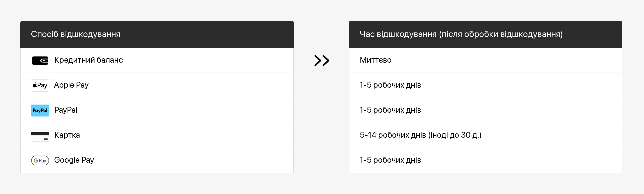This screenshot has height=194, width=644.
Task: Click the Час відшкодування table header
Action: point(461,34)
